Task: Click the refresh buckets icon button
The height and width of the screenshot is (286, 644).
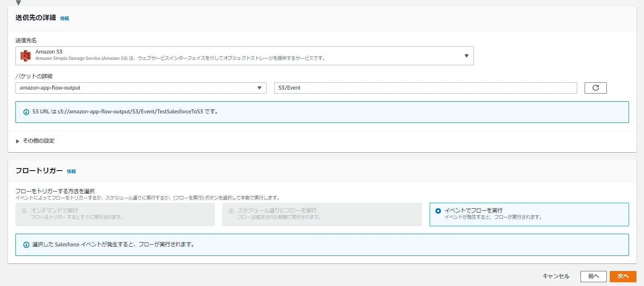Action: 596,88
